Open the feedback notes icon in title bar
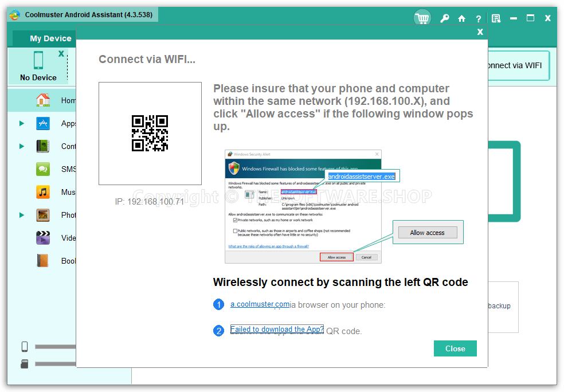The width and height of the screenshot is (564, 392). 496,18
